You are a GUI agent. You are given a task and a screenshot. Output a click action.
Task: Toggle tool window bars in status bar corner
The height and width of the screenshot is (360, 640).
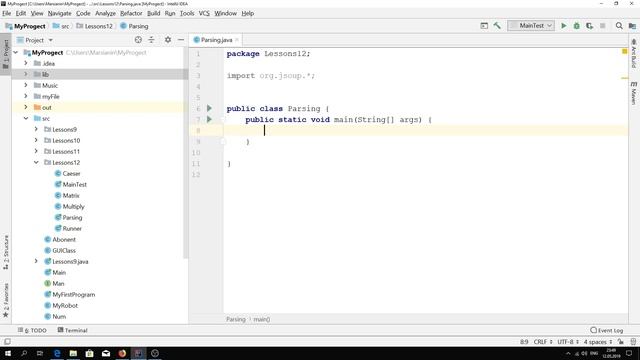[x=7, y=342]
